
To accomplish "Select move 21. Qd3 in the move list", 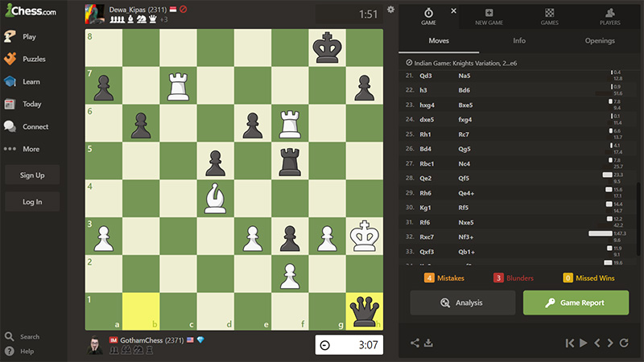I will 426,76.
